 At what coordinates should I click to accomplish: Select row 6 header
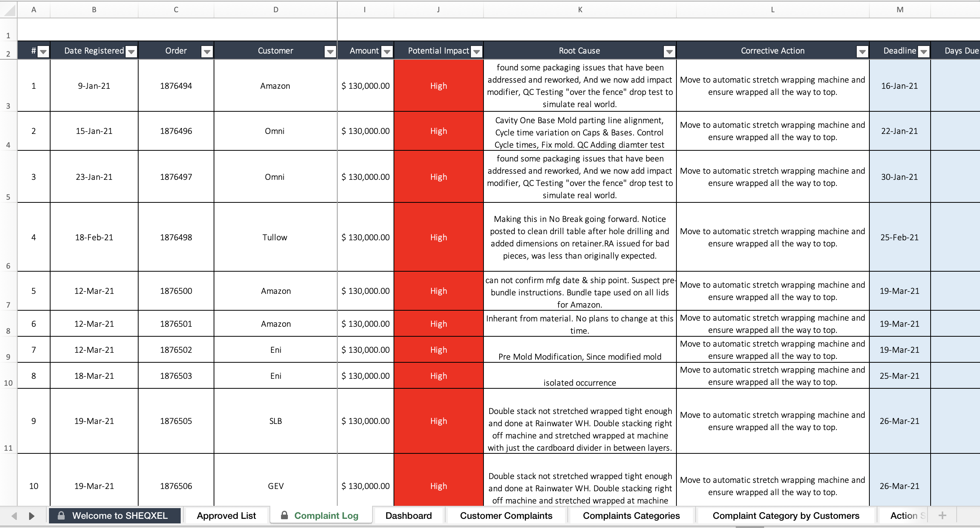(x=8, y=237)
